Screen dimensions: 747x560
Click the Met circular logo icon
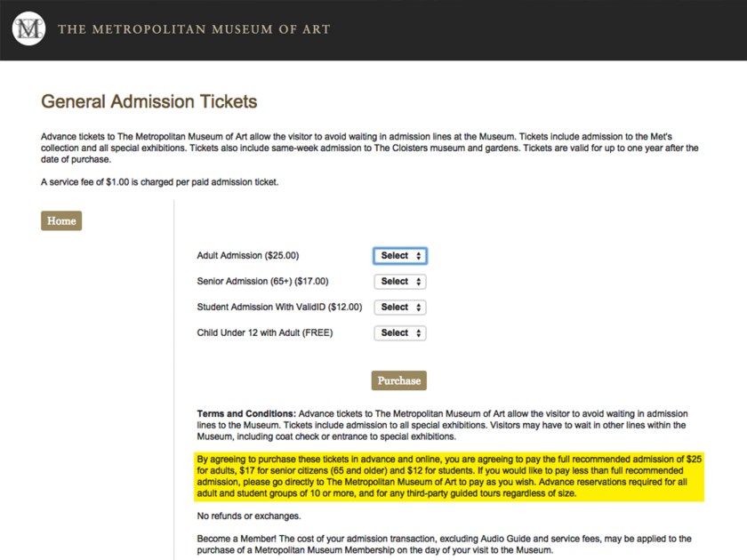[28, 29]
